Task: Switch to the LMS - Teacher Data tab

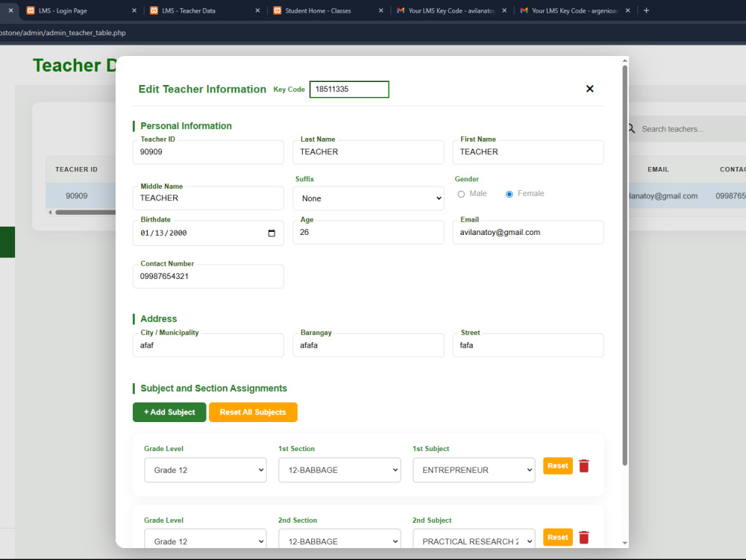Action: point(204,10)
